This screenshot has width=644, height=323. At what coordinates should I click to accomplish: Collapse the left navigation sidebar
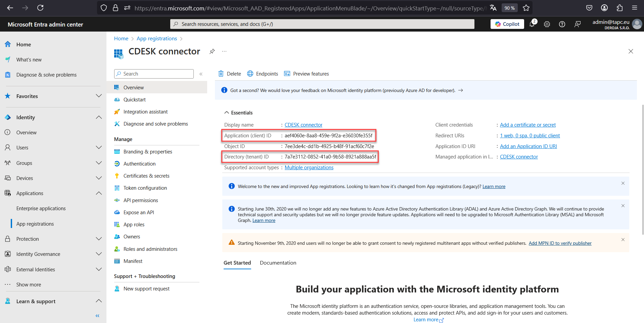point(97,316)
